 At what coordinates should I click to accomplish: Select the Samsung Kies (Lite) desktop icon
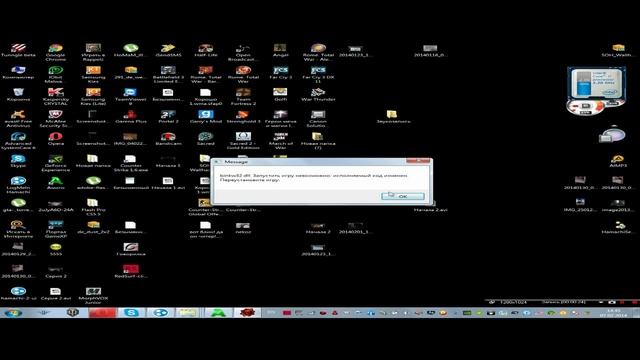tap(93, 97)
